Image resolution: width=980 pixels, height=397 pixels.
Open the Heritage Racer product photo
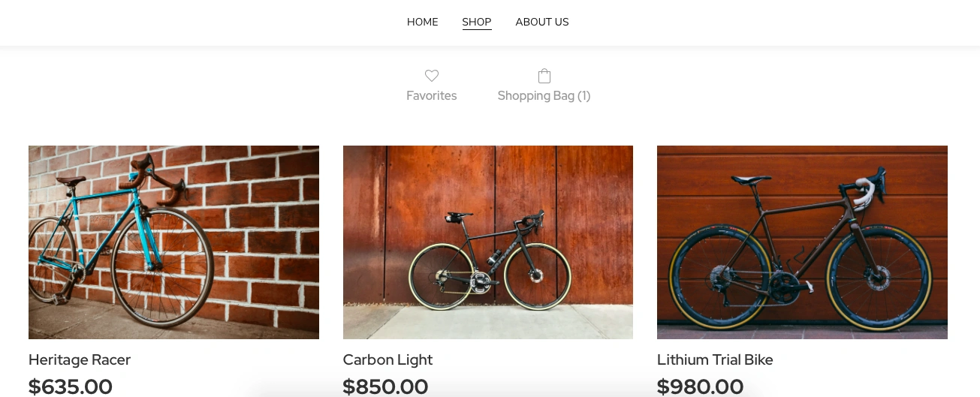[173, 242]
